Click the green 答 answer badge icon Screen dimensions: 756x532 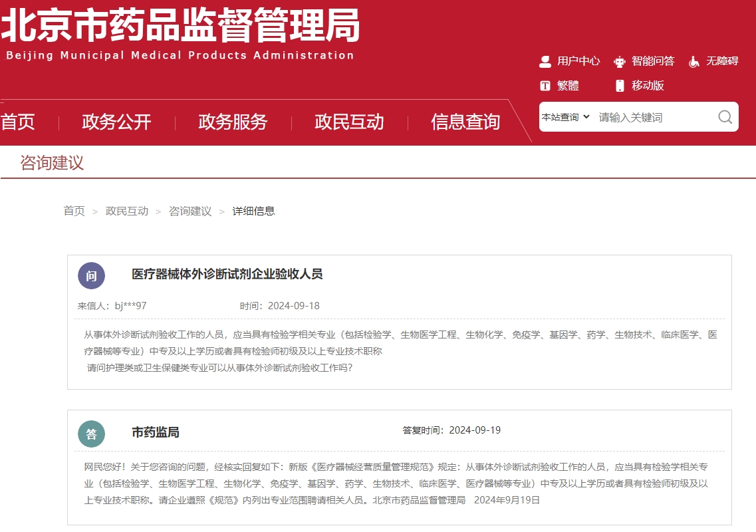tap(91, 433)
